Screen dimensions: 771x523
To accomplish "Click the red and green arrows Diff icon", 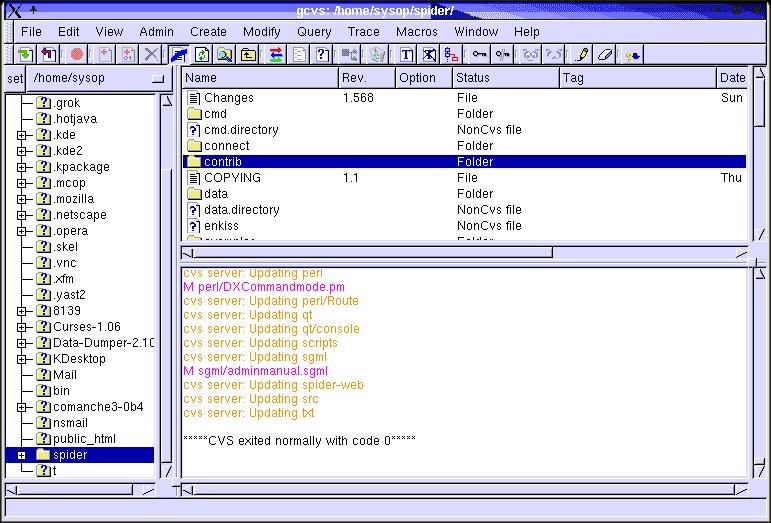I will (276, 54).
